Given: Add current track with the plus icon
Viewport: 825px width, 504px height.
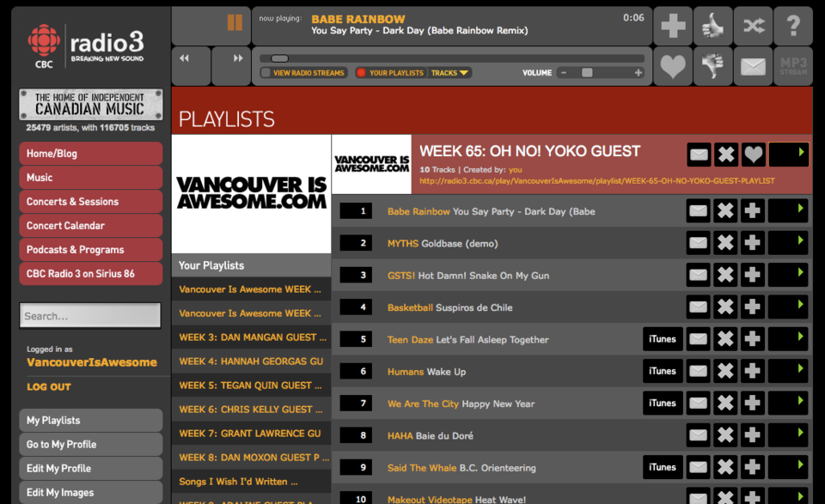Looking at the screenshot, I should click(x=673, y=25).
